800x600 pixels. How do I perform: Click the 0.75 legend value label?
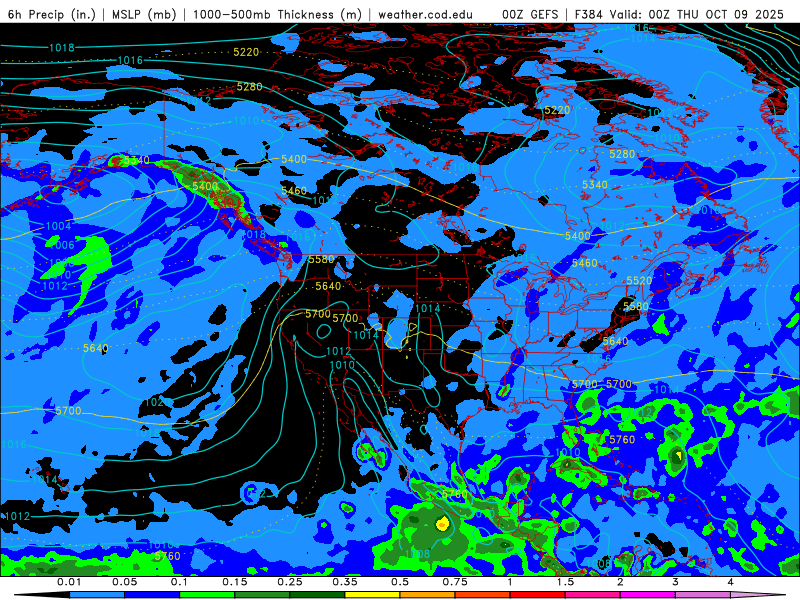455,582
